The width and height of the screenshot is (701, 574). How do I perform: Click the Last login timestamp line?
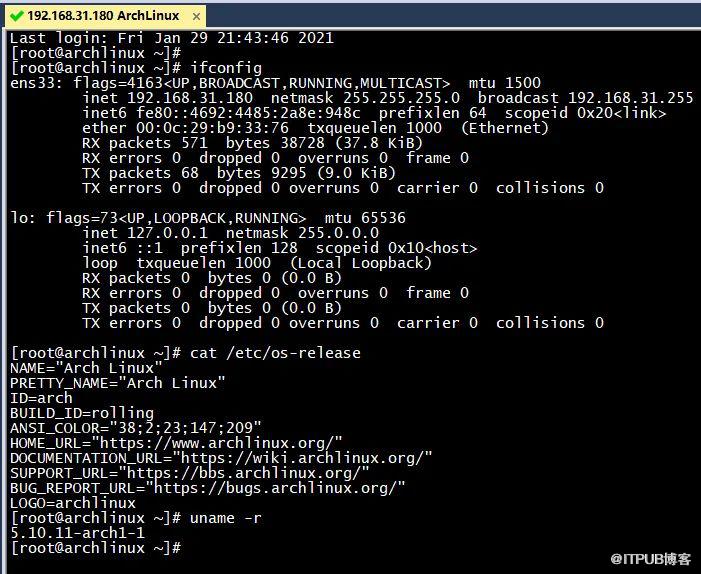[172, 38]
